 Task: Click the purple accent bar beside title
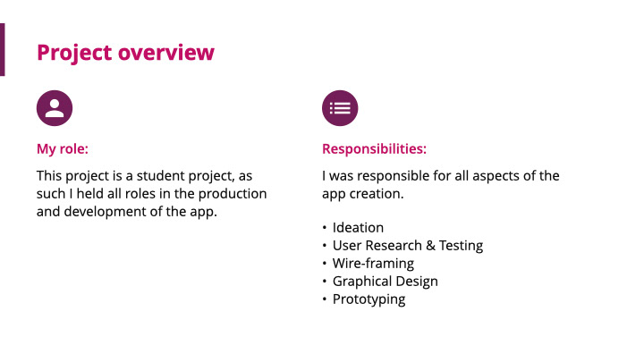[3, 50]
